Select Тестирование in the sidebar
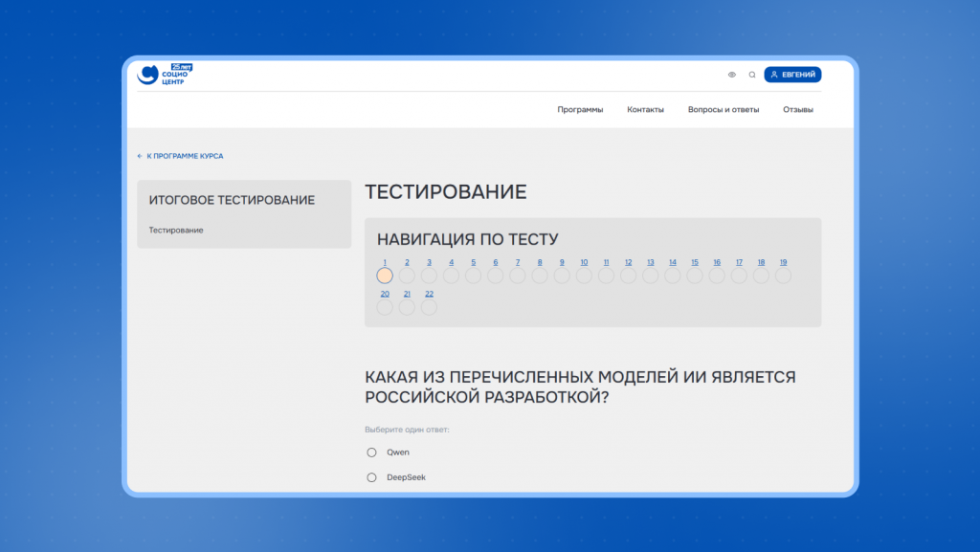This screenshot has height=552, width=980. 176,230
